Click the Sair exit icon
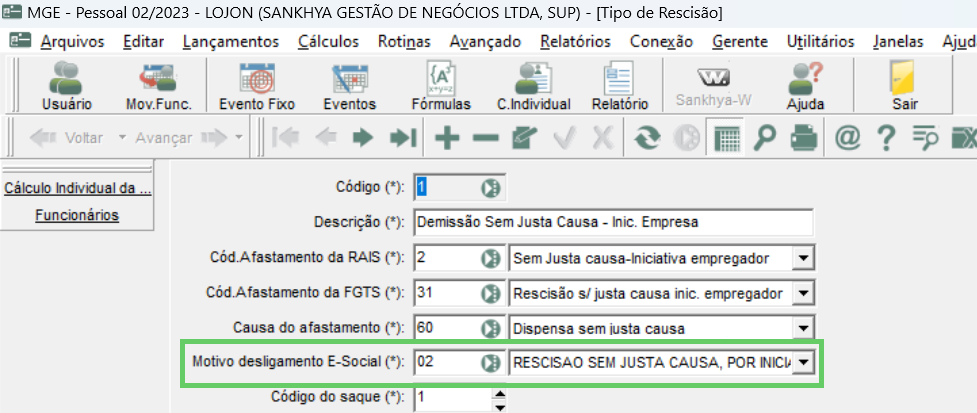977x413 pixels. pyautogui.click(x=905, y=85)
